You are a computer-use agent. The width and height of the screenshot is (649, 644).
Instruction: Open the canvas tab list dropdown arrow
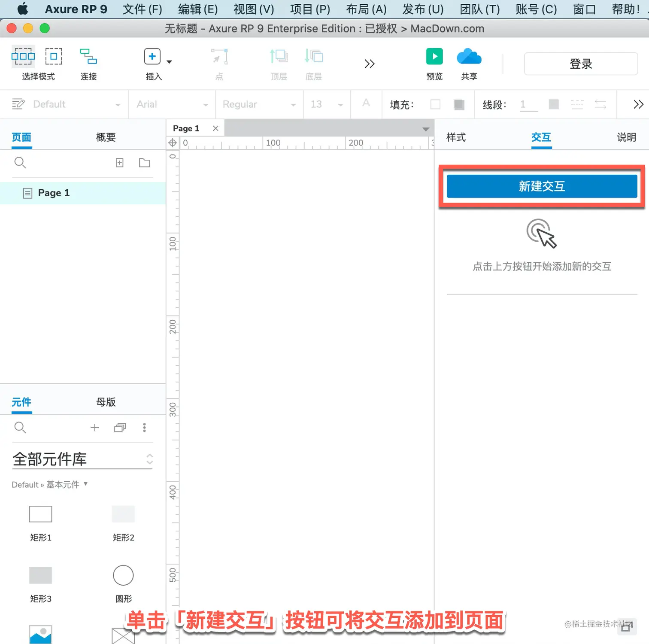point(425,129)
